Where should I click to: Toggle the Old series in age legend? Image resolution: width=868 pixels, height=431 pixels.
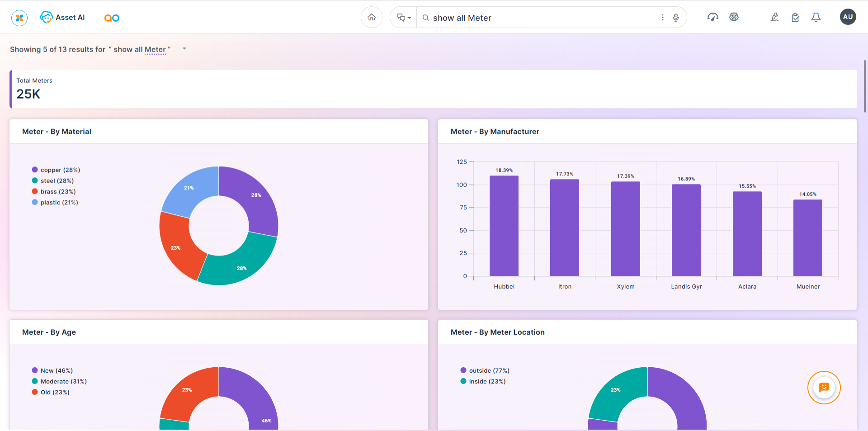[51, 393]
